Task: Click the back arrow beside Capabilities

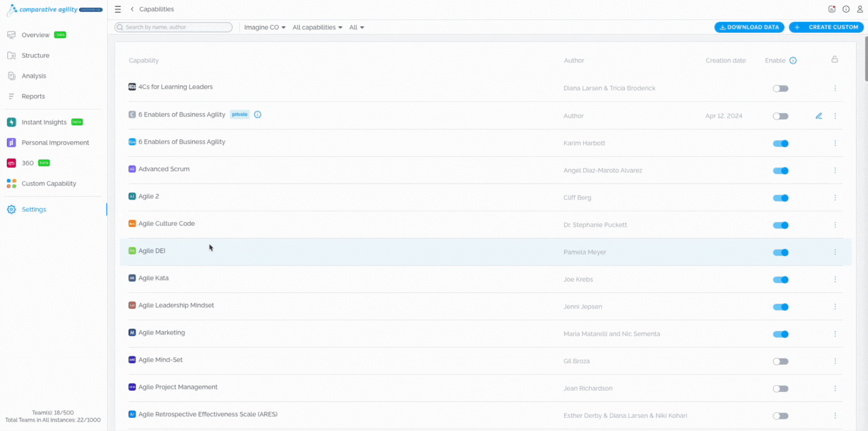Action: [x=132, y=9]
